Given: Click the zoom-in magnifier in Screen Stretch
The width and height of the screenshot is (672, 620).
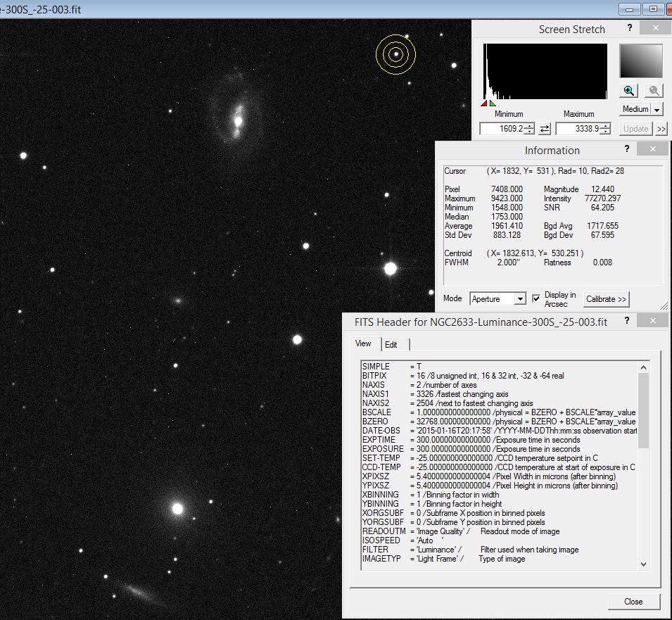Looking at the screenshot, I should click(628, 90).
